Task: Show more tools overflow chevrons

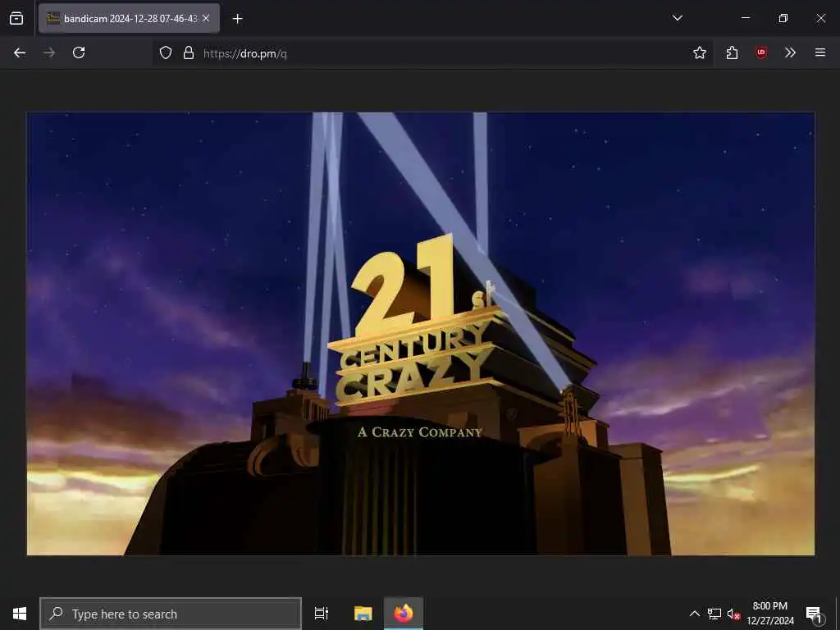Action: click(790, 52)
